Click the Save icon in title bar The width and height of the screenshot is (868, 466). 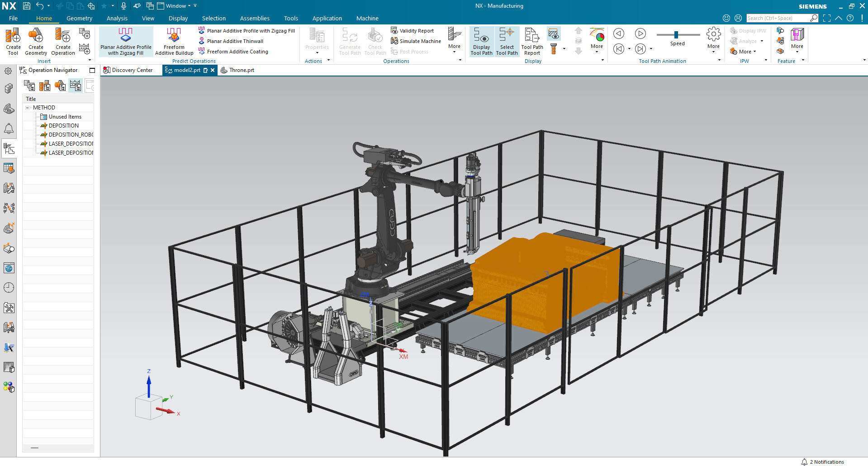click(27, 6)
